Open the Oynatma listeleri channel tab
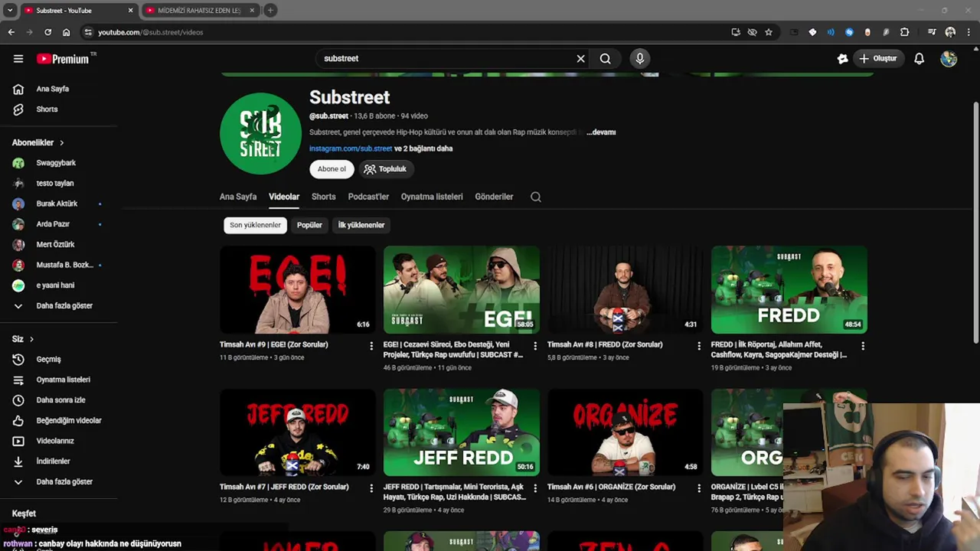The image size is (980, 551). point(432,197)
